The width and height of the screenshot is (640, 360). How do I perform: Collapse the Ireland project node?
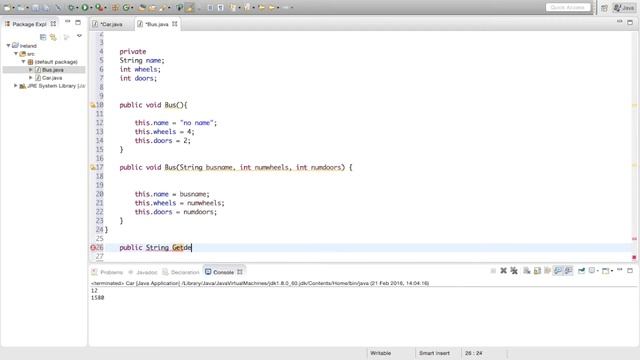(8, 46)
